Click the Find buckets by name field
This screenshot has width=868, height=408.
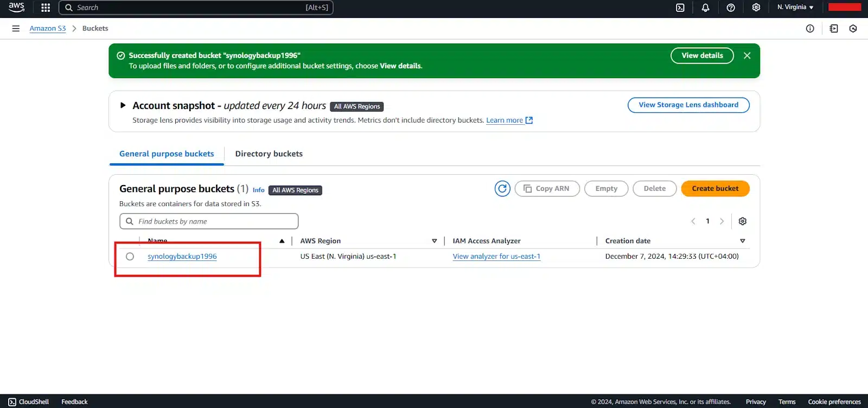[x=209, y=221]
